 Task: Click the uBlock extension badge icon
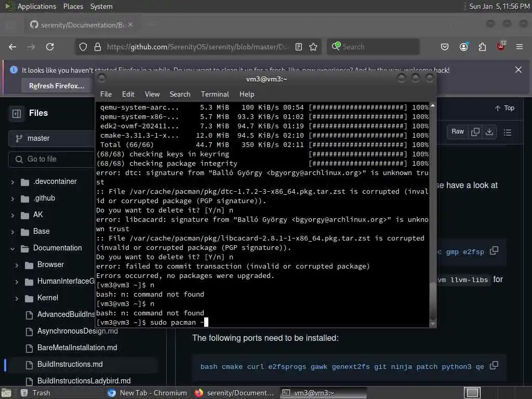tap(501, 46)
